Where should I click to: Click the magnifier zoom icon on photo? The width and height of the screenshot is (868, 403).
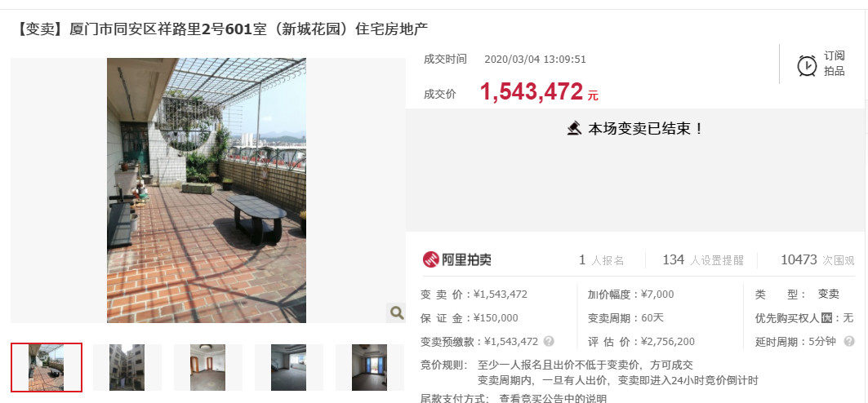[396, 313]
